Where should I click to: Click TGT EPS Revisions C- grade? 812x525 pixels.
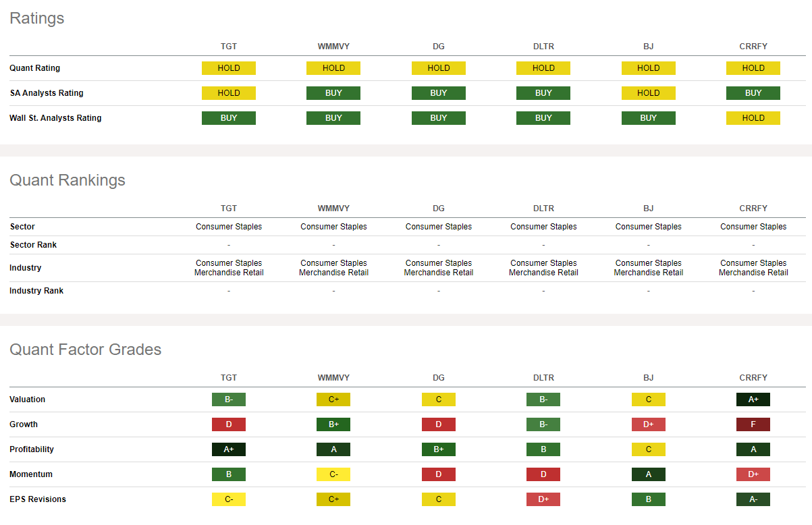(229, 499)
